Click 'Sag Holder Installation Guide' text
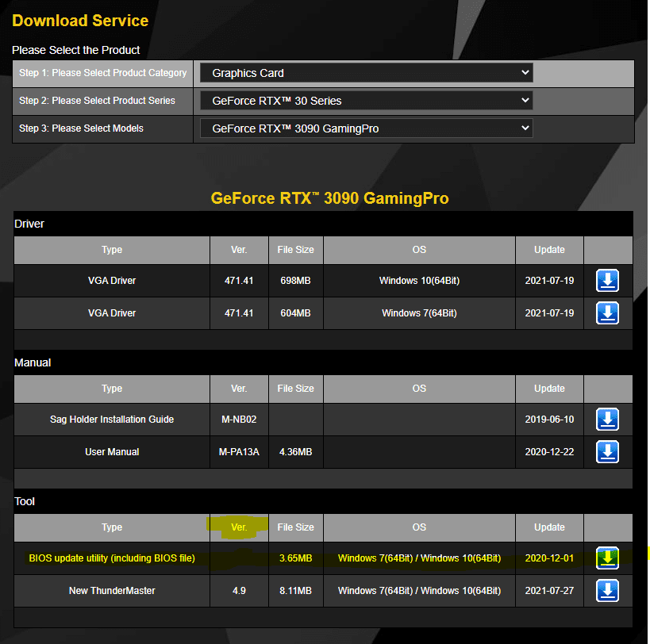Image resolution: width=650 pixels, height=644 pixels. pos(112,419)
